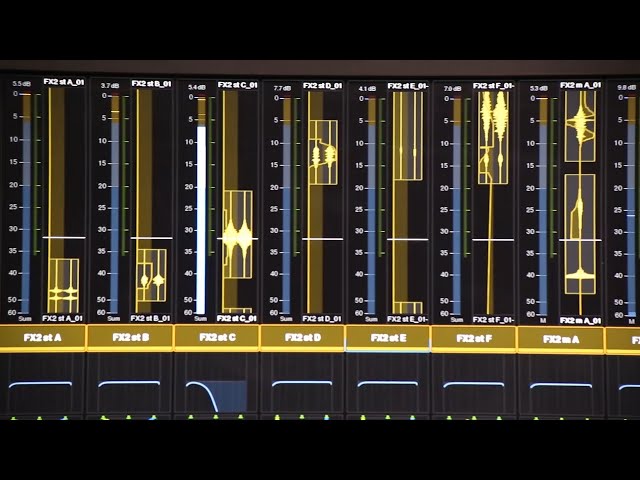Viewport: 640px width, 480px height.
Task: Click the FX2 st A_01 label at top
Action: point(64,82)
